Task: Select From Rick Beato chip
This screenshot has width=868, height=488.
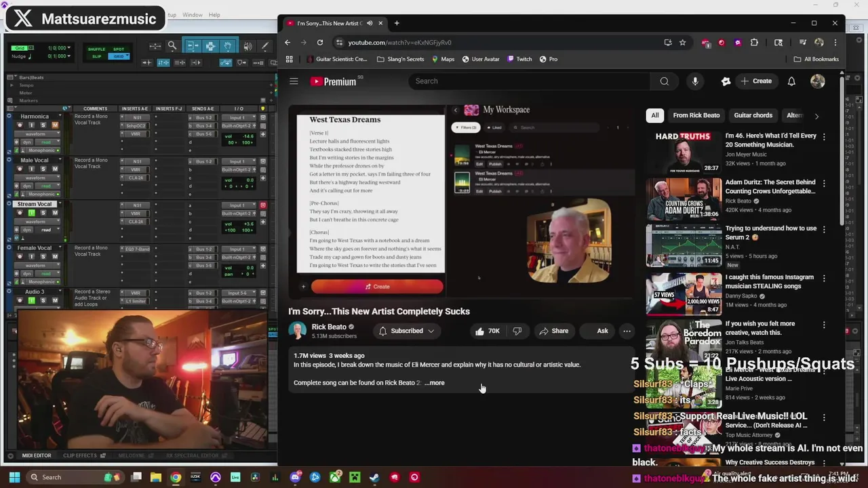Action: [x=696, y=115]
